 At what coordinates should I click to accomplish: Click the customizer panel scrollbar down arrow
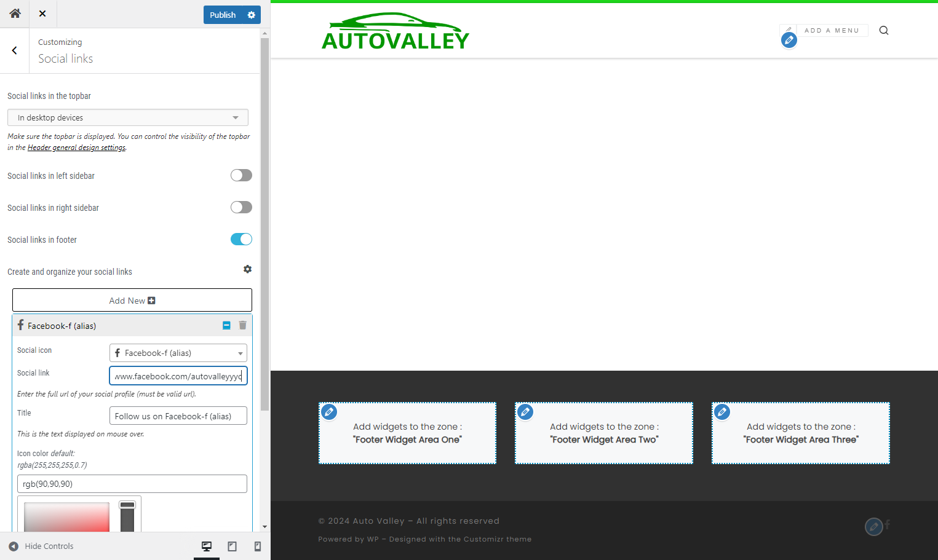coord(264,527)
